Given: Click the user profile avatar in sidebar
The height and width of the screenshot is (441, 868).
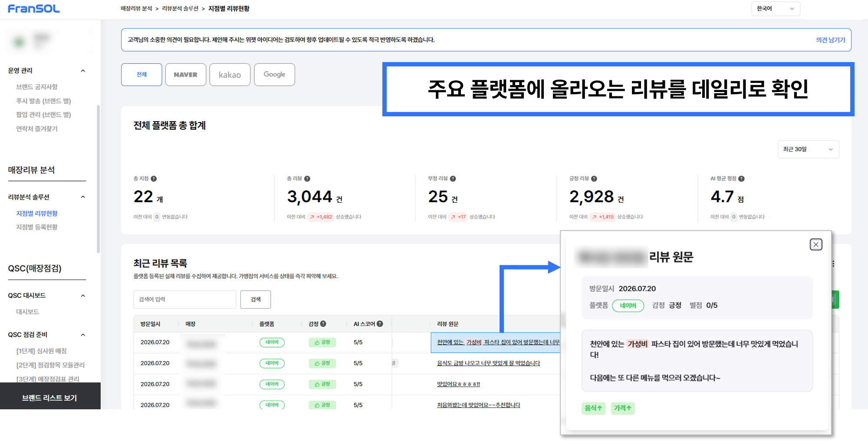Looking at the screenshot, I should click(19, 42).
